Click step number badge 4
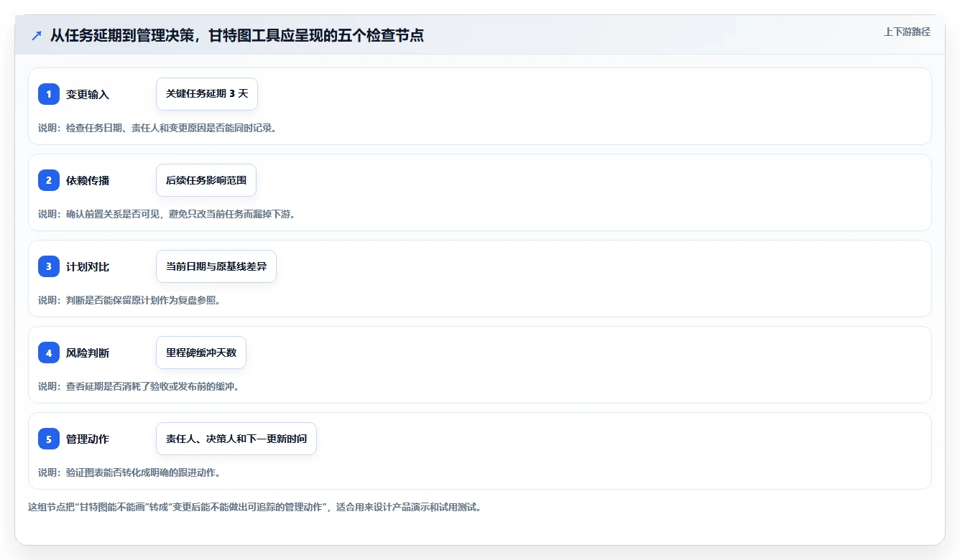 click(49, 353)
